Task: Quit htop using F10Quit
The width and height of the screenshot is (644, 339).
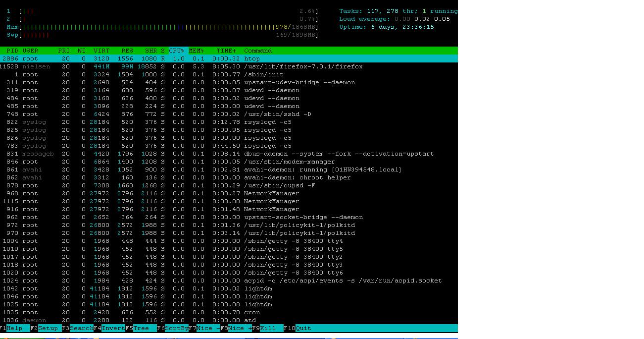Action: pos(297,328)
